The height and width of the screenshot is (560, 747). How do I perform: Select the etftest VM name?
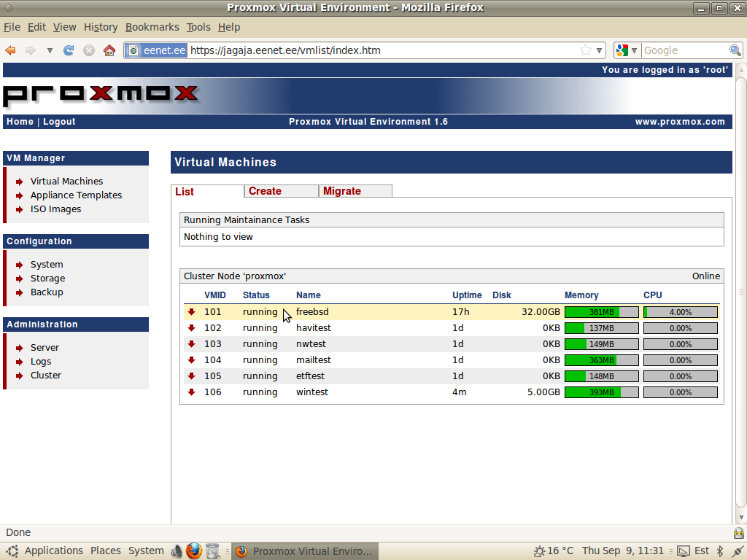310,376
